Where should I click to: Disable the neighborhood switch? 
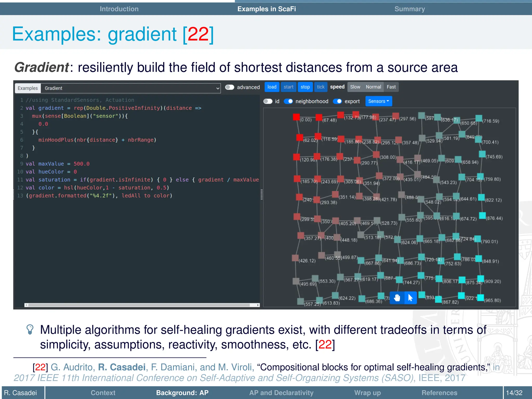pyautogui.click(x=288, y=101)
